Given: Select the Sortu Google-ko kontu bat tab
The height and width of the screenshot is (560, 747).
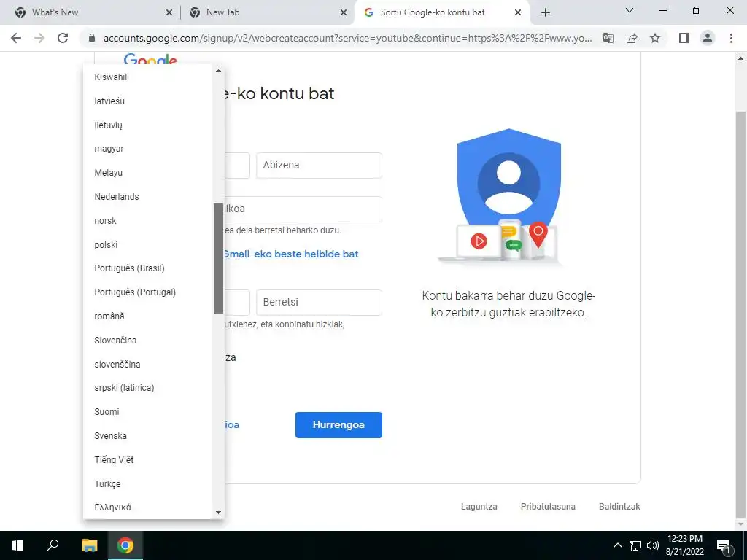Looking at the screenshot, I should [443, 13].
